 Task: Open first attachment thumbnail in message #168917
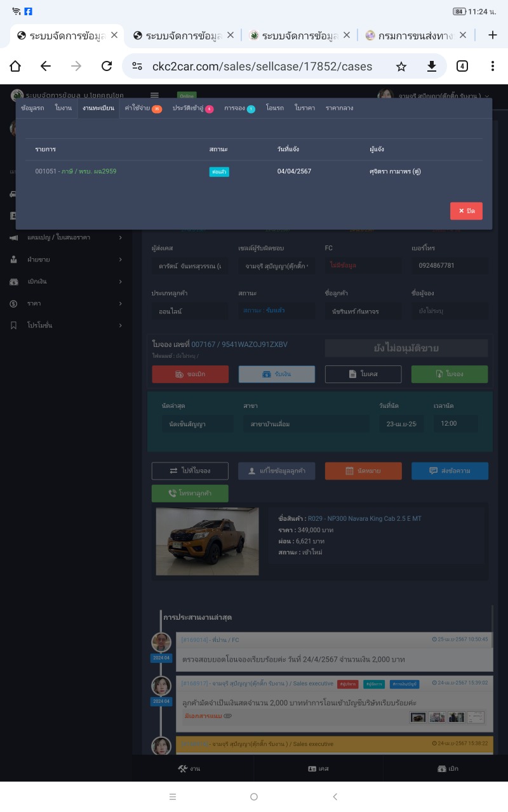pyautogui.click(x=418, y=717)
